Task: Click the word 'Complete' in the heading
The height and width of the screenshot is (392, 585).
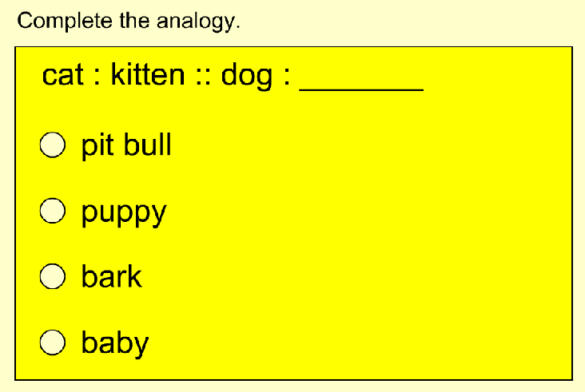Action: pyautogui.click(x=65, y=22)
